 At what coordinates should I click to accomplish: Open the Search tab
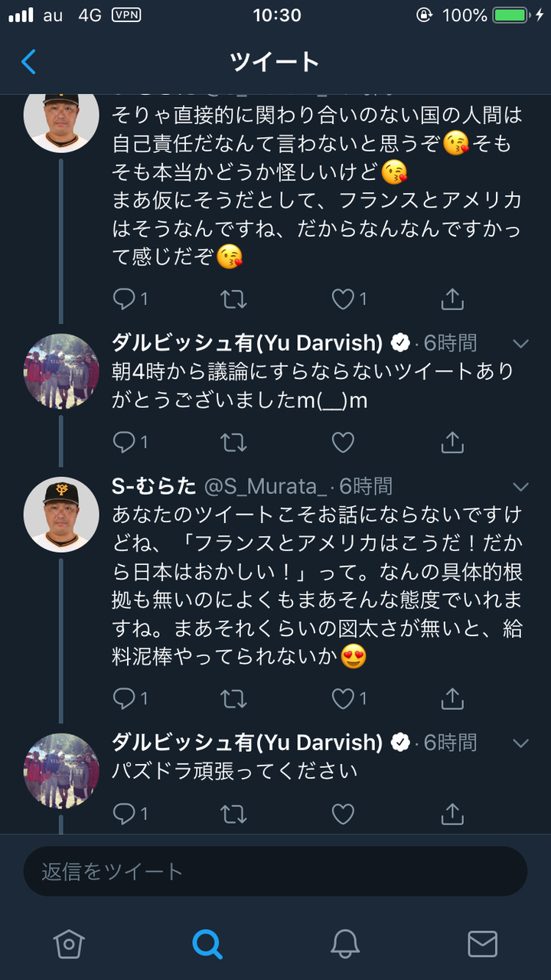(207, 944)
